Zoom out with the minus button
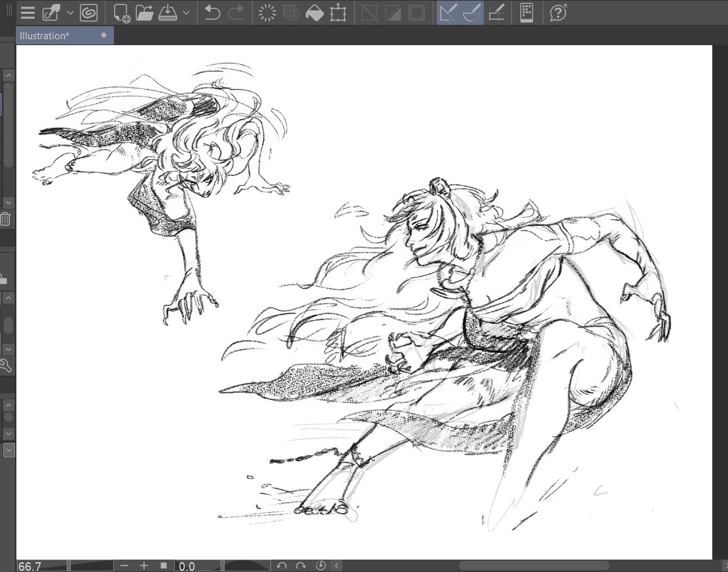 point(124,565)
